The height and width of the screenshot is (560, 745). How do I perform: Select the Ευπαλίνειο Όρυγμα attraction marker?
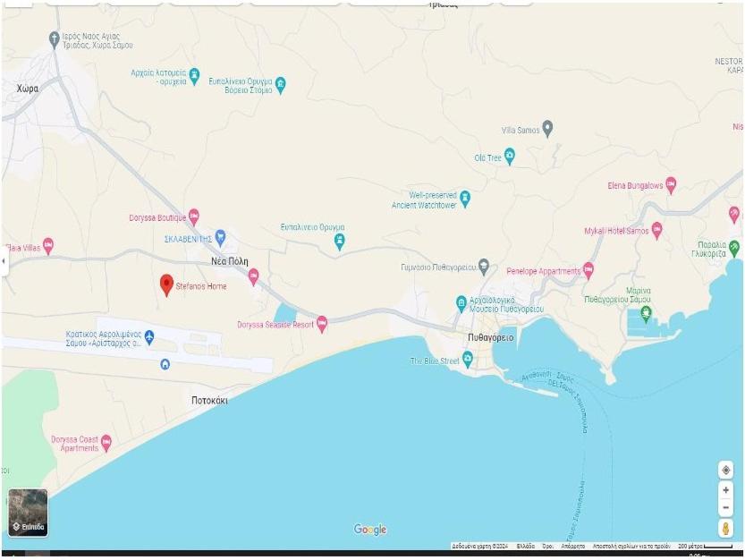click(x=339, y=242)
